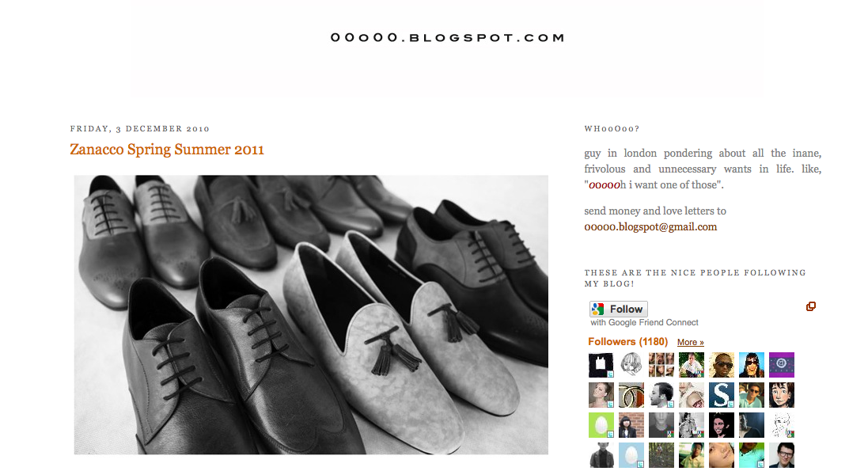
Task: Open the pop-out gadget icon beside Follow
Action: tap(811, 306)
